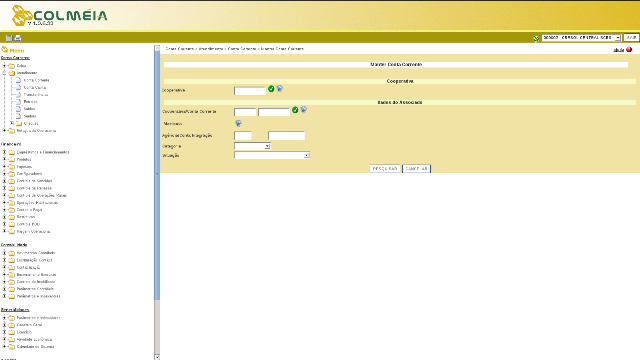
Task: Click the Cooperativa input field
Action: tap(250, 91)
